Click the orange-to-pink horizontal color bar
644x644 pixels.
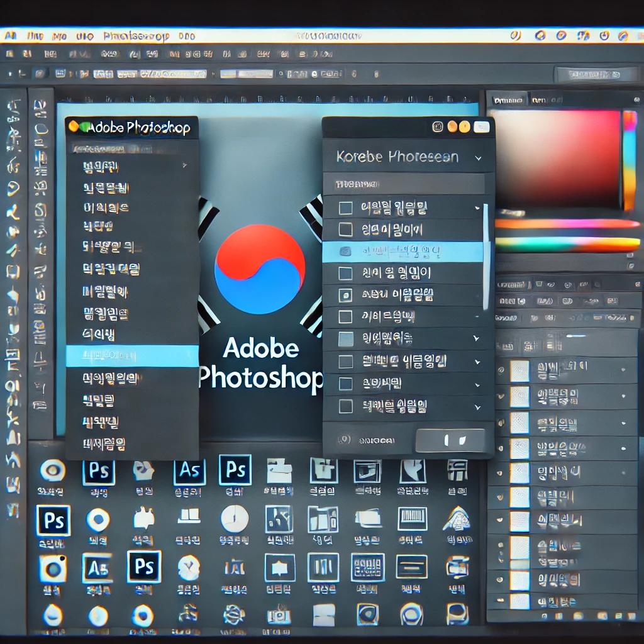[x=567, y=224]
